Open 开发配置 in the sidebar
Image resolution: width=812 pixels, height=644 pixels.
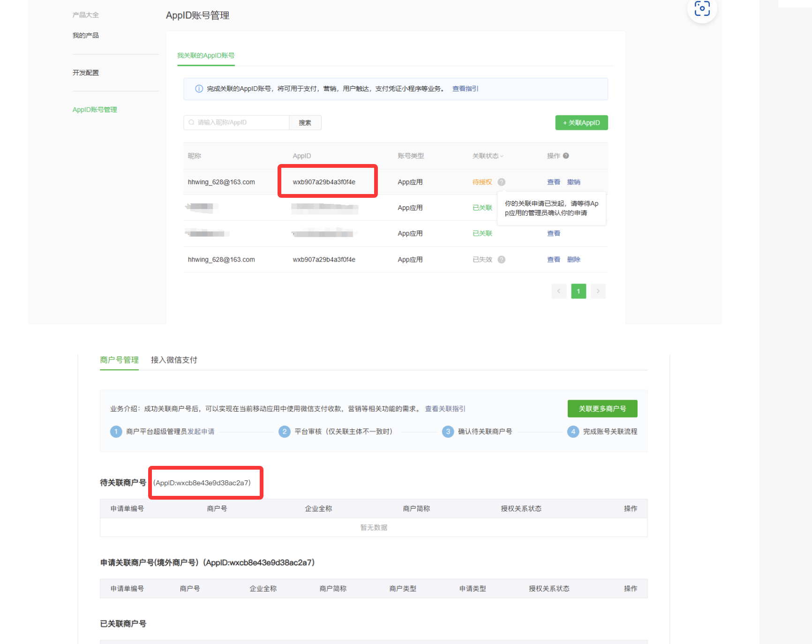click(x=85, y=73)
